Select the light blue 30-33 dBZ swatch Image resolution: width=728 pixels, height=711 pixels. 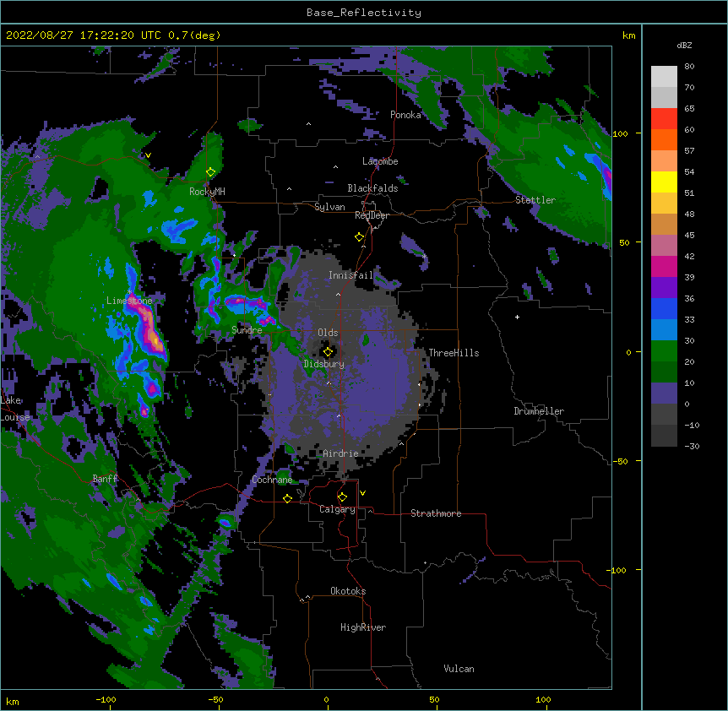(664, 330)
